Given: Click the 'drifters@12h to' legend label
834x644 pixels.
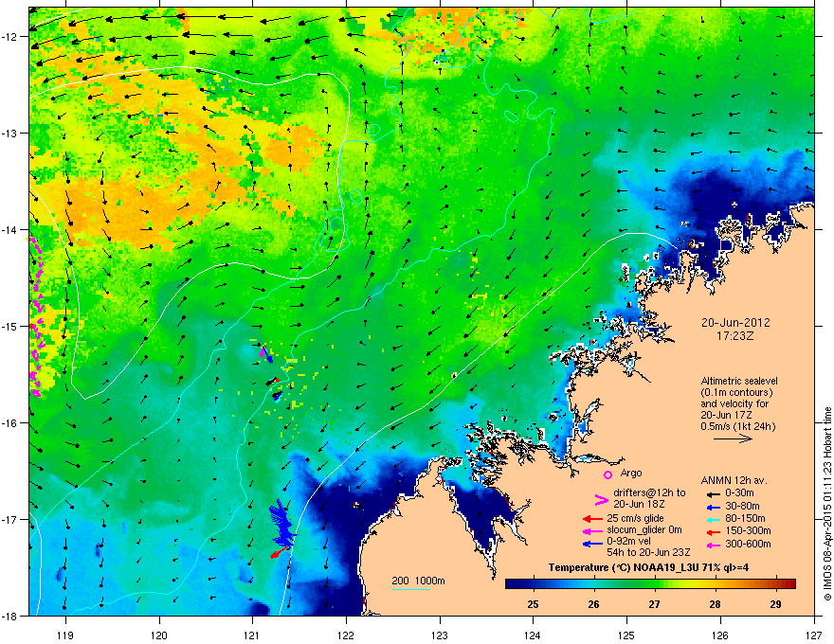Looking at the screenshot, I should (x=649, y=492).
